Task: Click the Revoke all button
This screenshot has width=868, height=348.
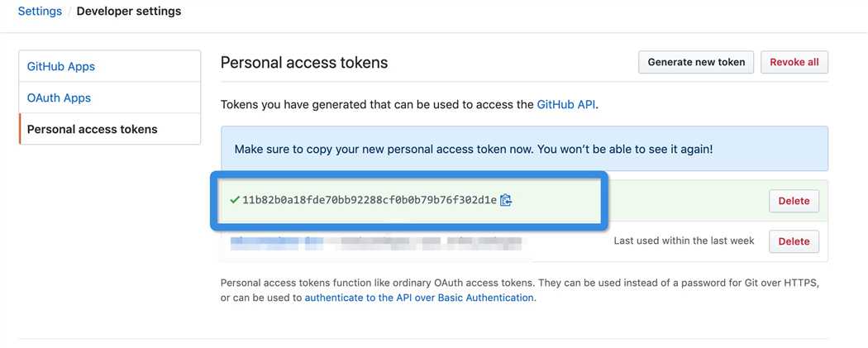Action: click(794, 62)
